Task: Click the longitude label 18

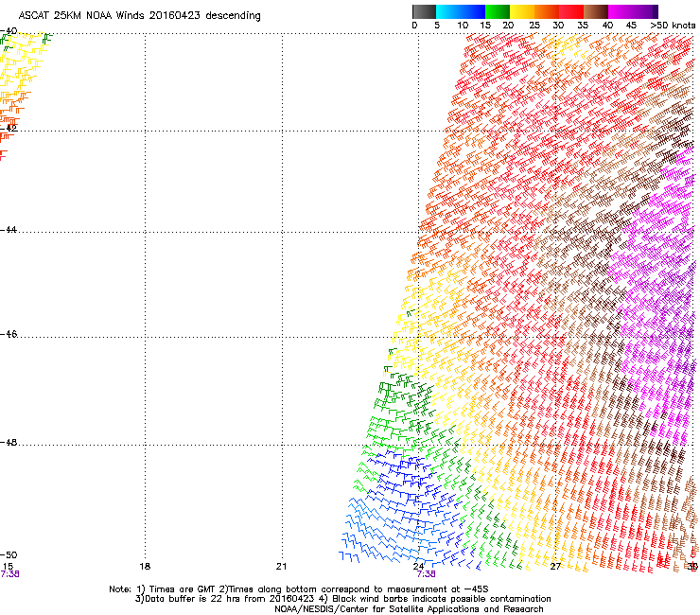Action: (145, 567)
